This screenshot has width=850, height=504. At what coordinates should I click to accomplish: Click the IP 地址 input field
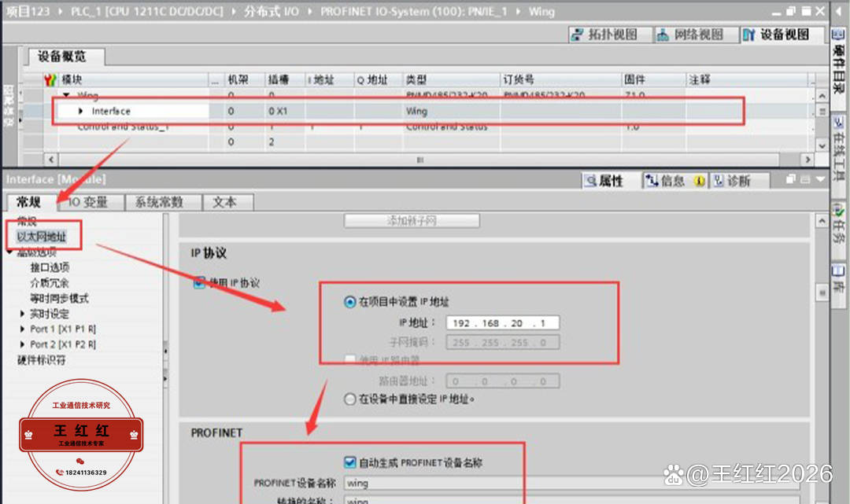coord(502,323)
